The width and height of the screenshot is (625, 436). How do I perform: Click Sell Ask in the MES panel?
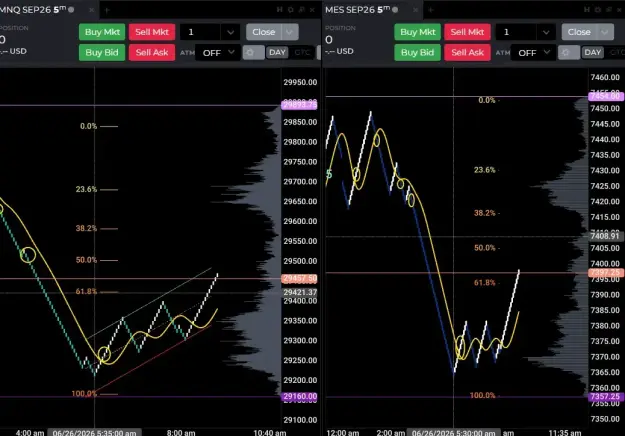tap(467, 52)
